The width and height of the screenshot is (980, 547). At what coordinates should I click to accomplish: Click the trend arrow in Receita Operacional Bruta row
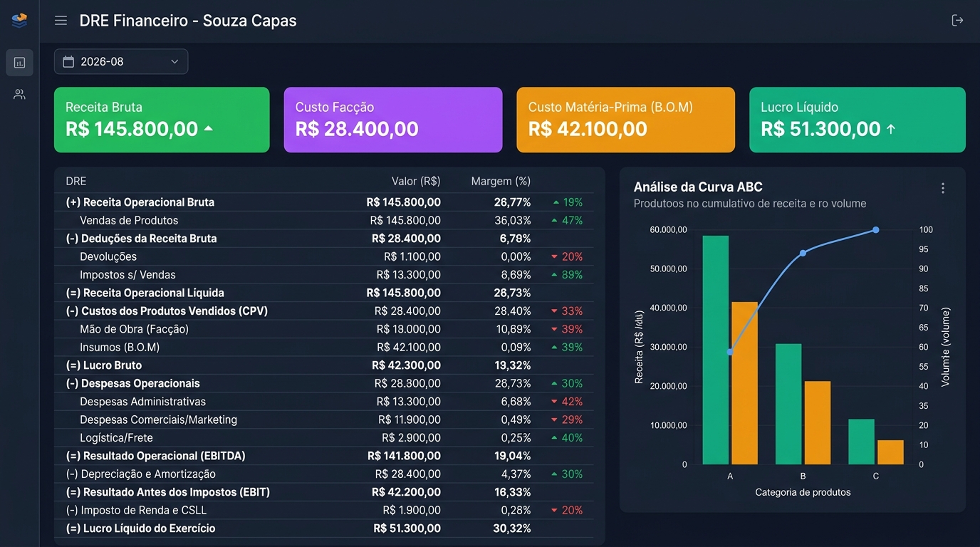tap(556, 202)
